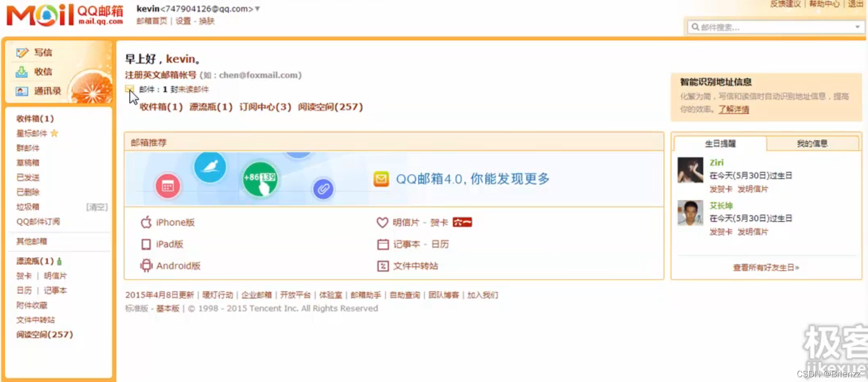Click 邮箱首页 link in header
Screen dimensions: 868x382
click(152, 21)
